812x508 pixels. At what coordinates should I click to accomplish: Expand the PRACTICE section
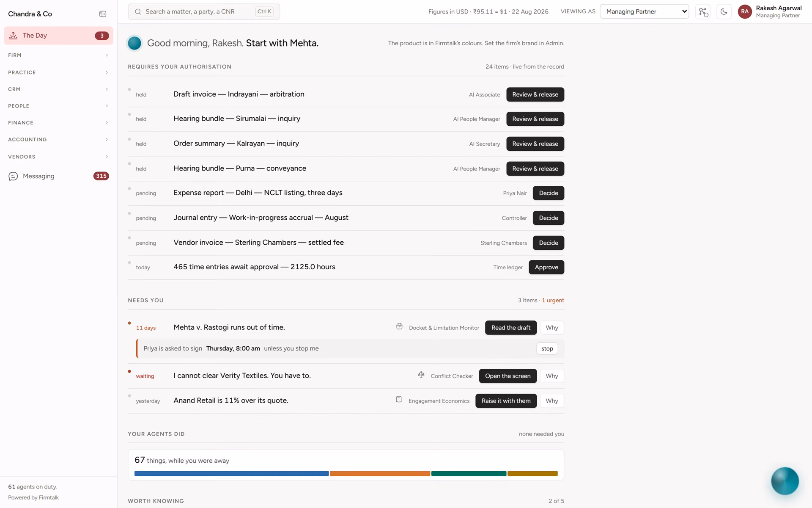tap(58, 72)
